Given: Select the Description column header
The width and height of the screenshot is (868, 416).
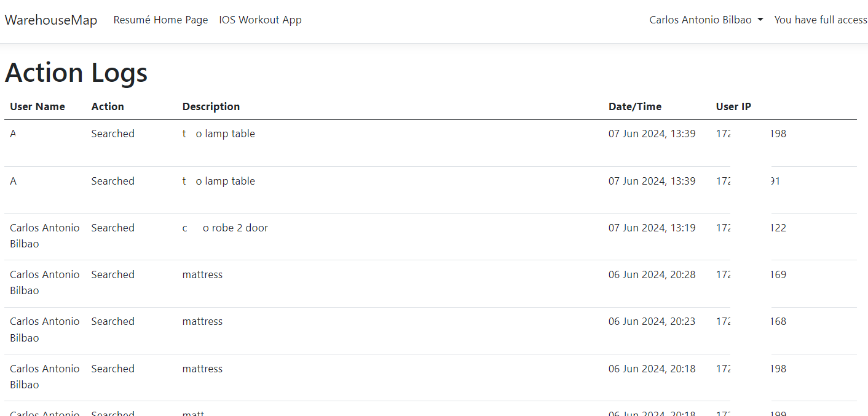Looking at the screenshot, I should (211, 106).
